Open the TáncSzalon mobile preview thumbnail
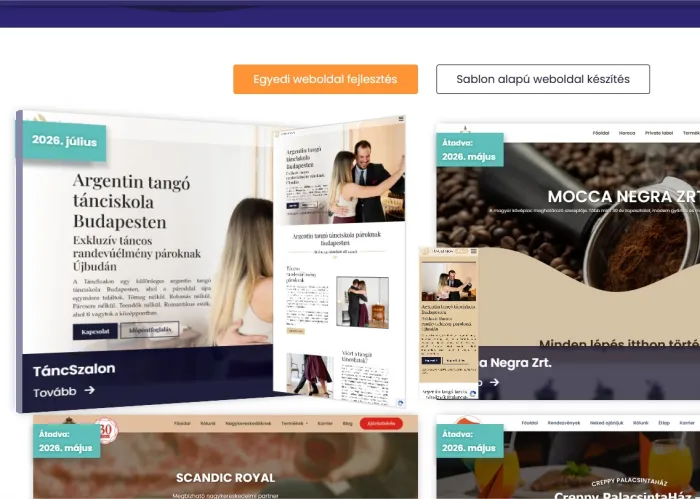Screen dimensions: 700x499 449,323
